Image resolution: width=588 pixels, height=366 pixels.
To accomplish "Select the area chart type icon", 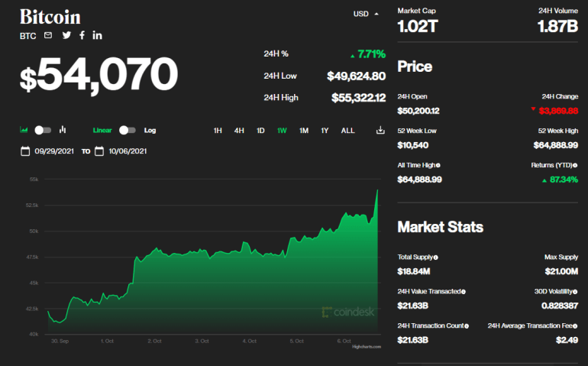I will point(24,130).
